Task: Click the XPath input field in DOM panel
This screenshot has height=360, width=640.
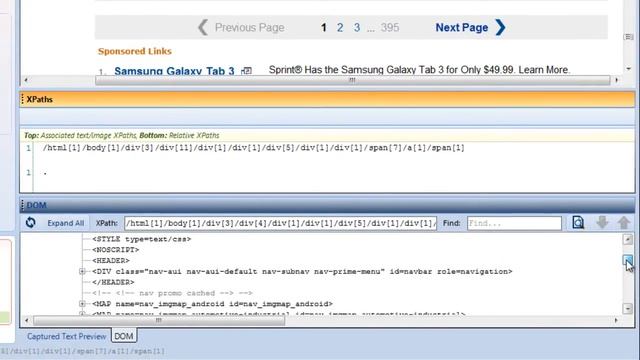Action: click(x=280, y=223)
